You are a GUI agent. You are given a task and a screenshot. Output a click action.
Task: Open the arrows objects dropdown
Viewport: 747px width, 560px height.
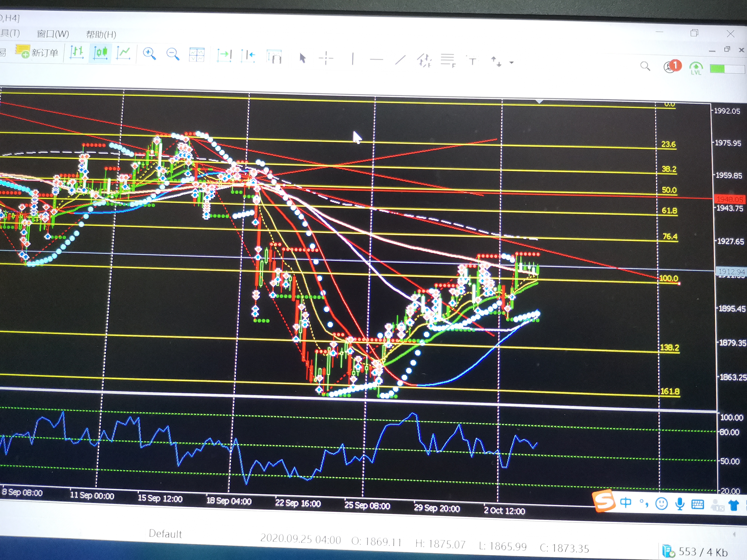tap(512, 63)
